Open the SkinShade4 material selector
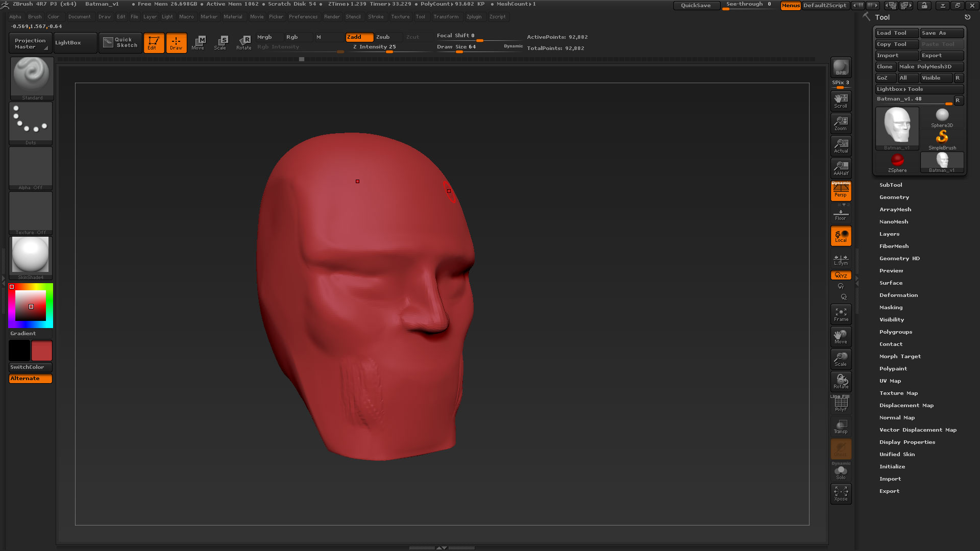This screenshot has height=551, width=980. [x=31, y=258]
